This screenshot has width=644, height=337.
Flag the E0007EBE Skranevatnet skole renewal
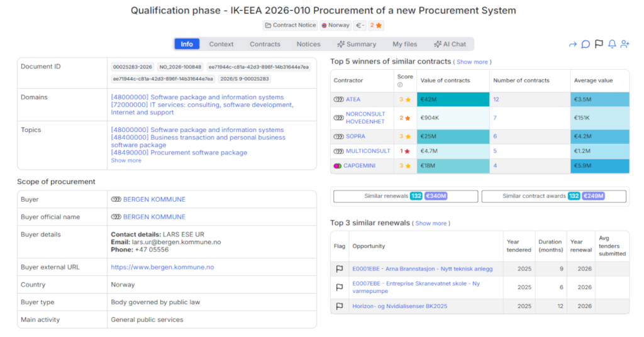point(339,287)
